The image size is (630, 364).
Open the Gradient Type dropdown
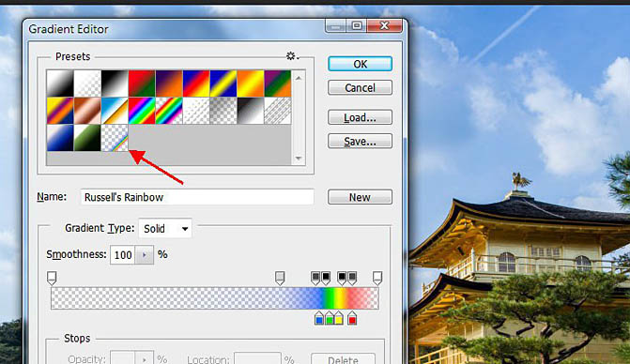pyautogui.click(x=165, y=228)
